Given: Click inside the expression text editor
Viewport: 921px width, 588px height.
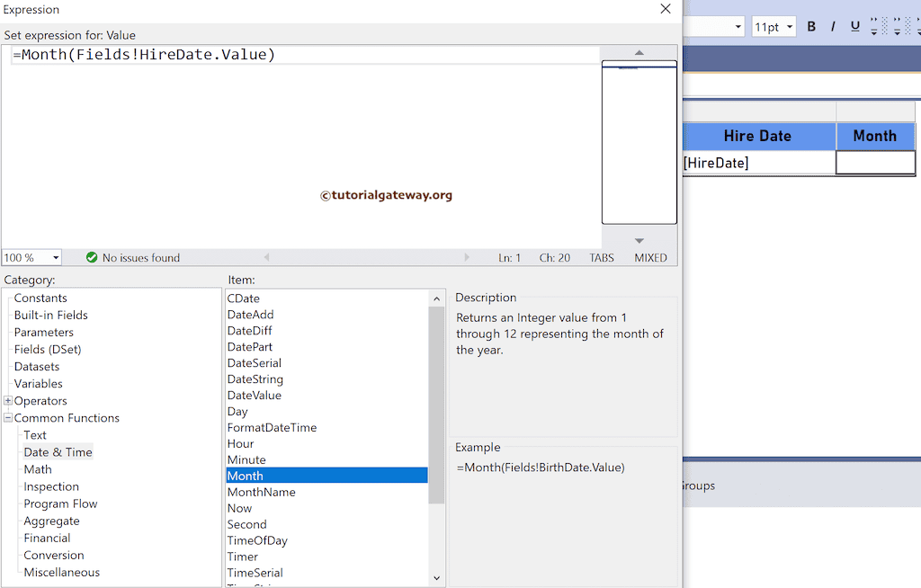Looking at the screenshot, I should [x=300, y=147].
